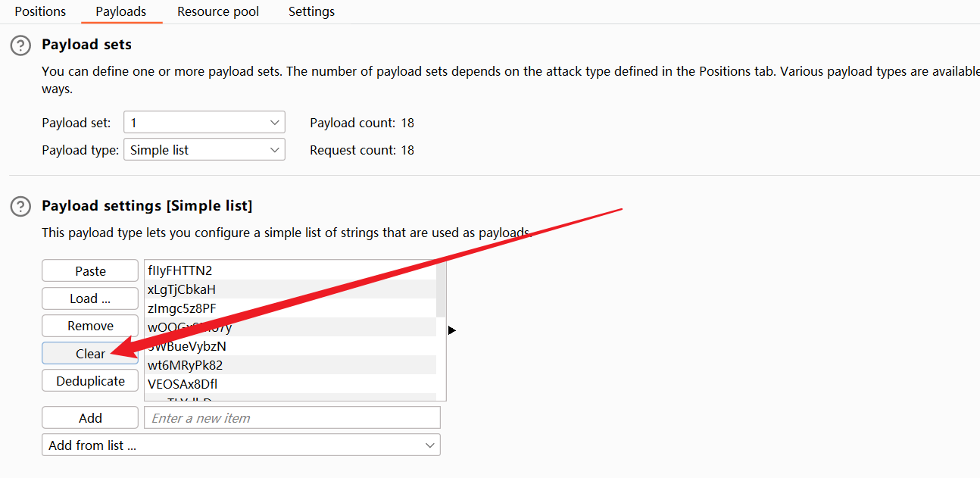
Task: Select the Payloads tab
Action: 121,11
